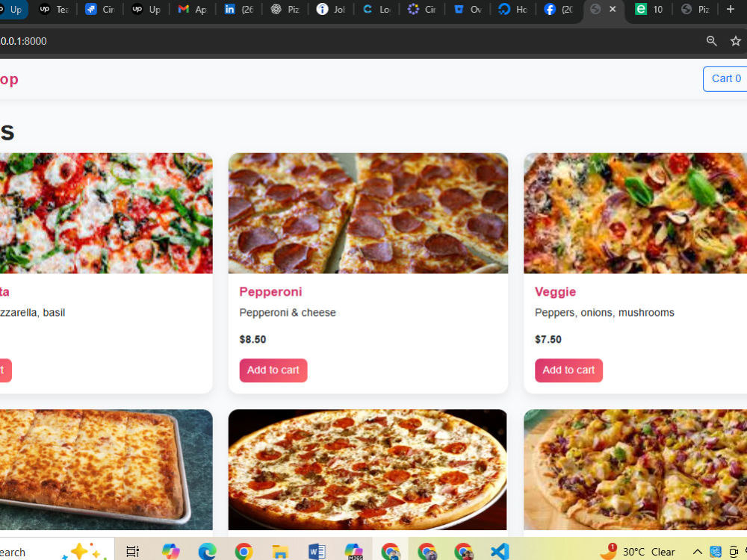This screenshot has width=747, height=560.
Task: Launch Copilot from the taskbar
Action: 170,552
